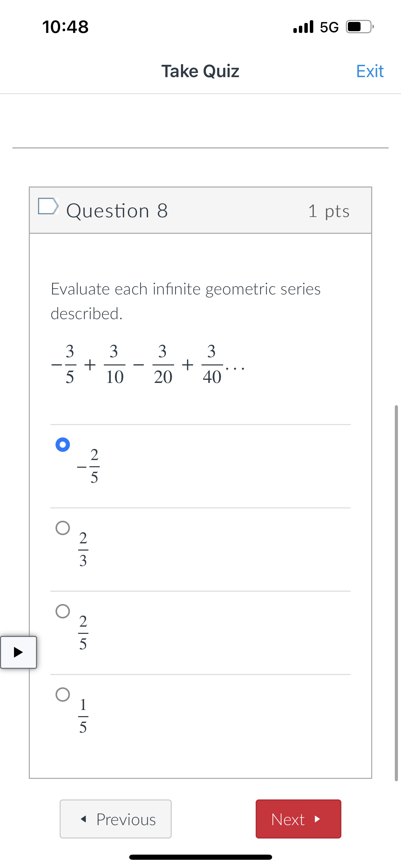
Task: Select the negative 2/5 answer radio button
Action: (63, 445)
